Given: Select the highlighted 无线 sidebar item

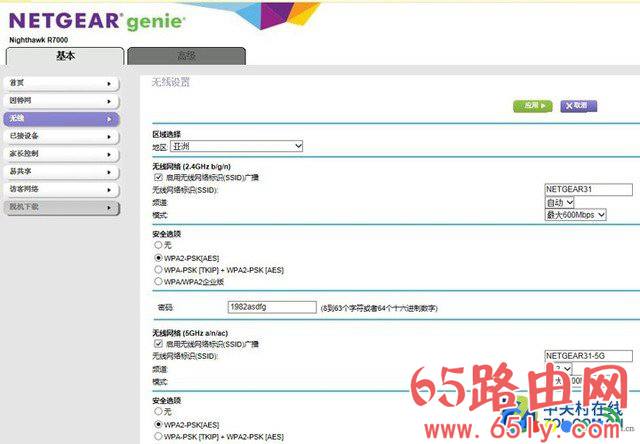Looking at the screenshot, I should [x=61, y=119].
